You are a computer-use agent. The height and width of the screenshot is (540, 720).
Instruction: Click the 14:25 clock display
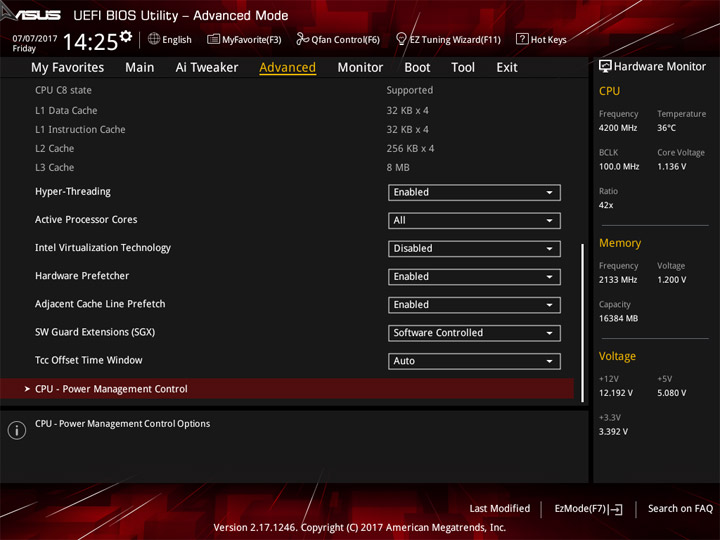click(x=90, y=42)
